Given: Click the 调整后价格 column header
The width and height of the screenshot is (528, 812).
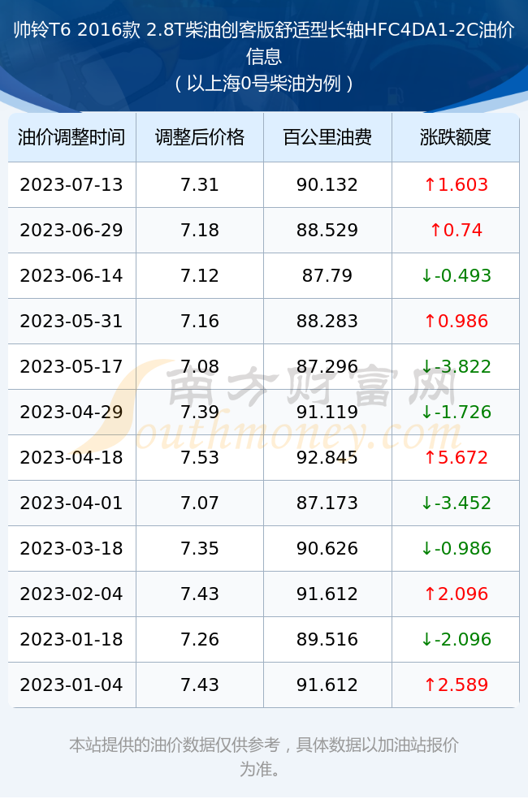Looking at the screenshot, I should [x=200, y=137].
